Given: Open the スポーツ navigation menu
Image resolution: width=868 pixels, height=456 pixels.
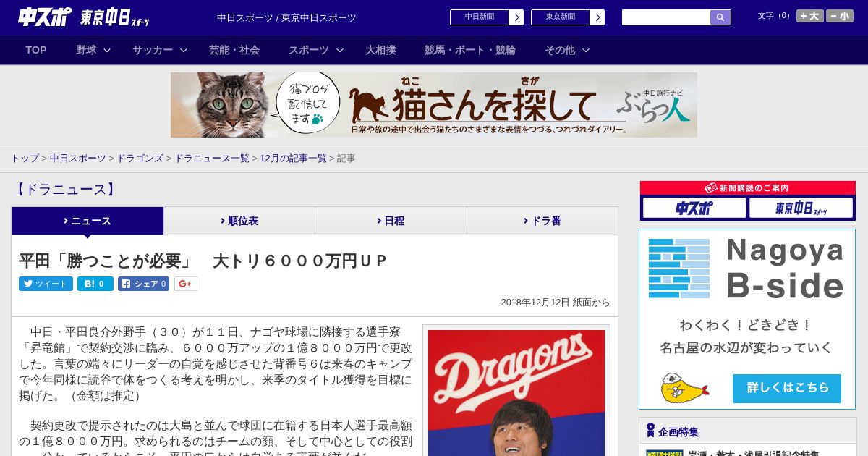Looking at the screenshot, I should click(309, 50).
